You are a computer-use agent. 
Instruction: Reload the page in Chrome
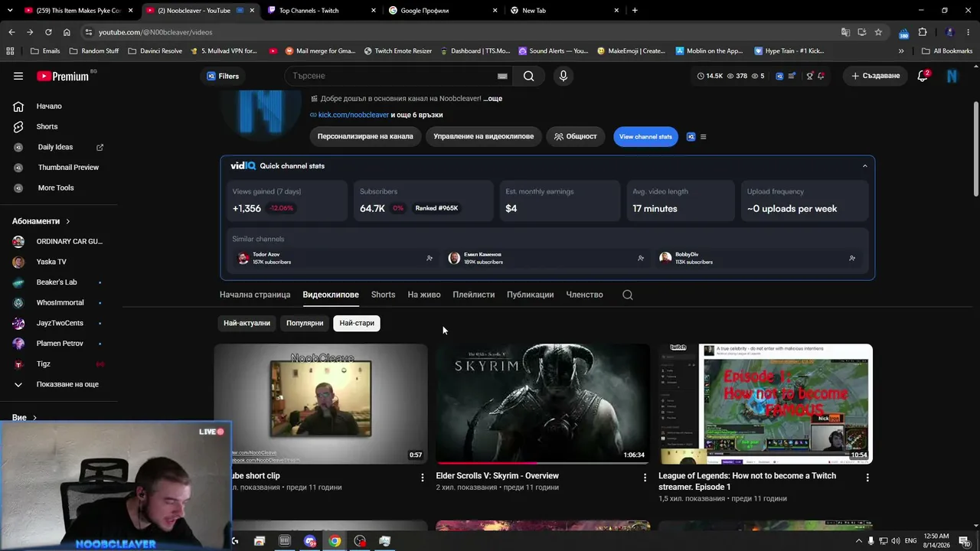point(48,32)
